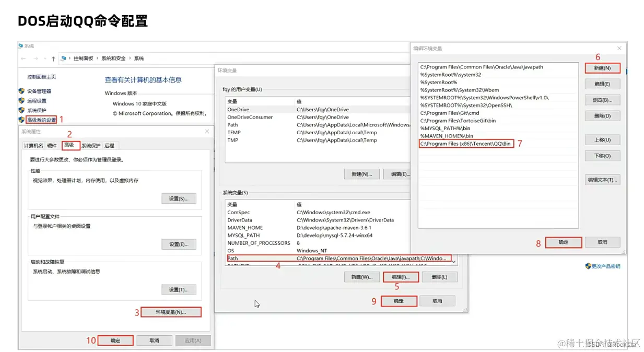Close the 编辑环境变量 dialog with its X
This screenshot has width=644, height=352.
(x=619, y=49)
